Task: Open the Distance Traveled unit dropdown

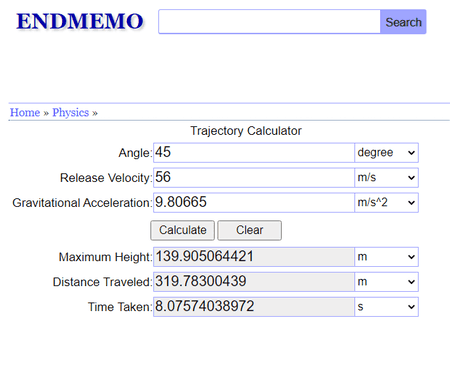Action: [386, 282]
